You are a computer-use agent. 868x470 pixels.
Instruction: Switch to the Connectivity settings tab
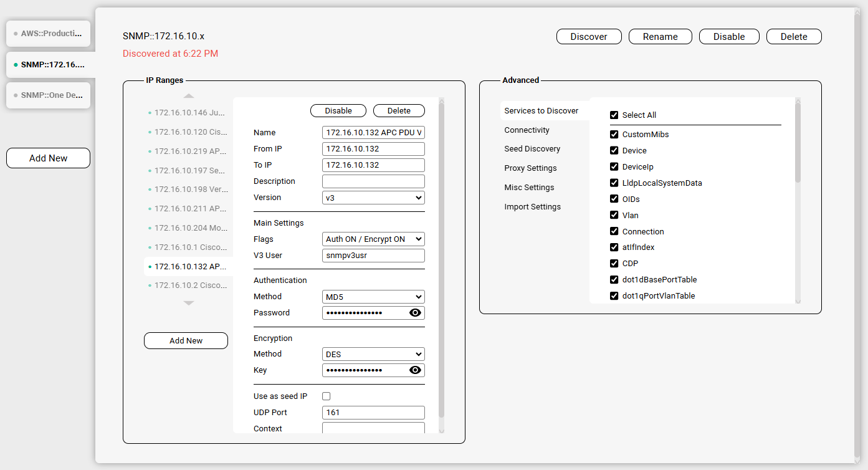coord(527,130)
